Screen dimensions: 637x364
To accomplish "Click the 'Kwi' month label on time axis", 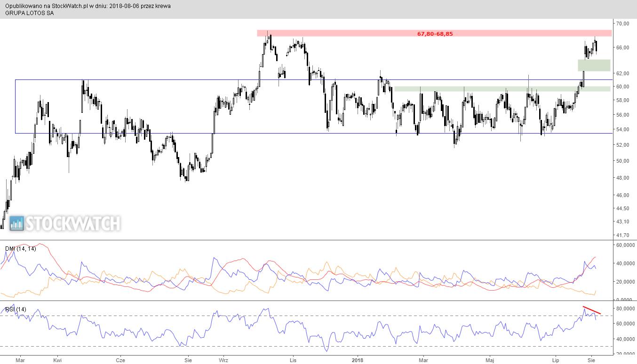I will pyautogui.click(x=57, y=360).
